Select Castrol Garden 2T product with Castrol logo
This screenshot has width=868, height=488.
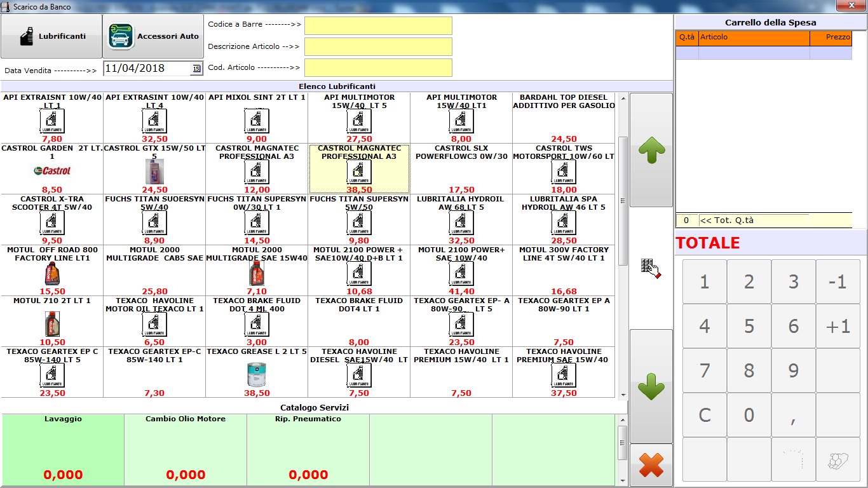point(52,169)
